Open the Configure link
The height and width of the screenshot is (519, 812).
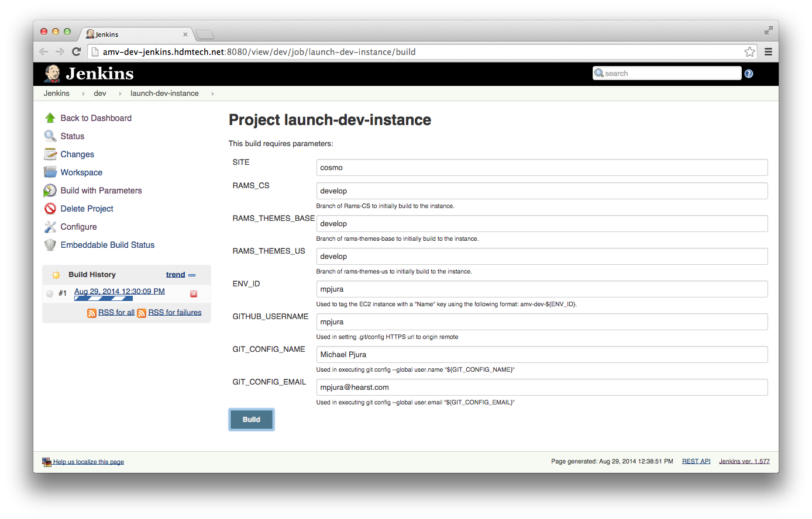79,227
